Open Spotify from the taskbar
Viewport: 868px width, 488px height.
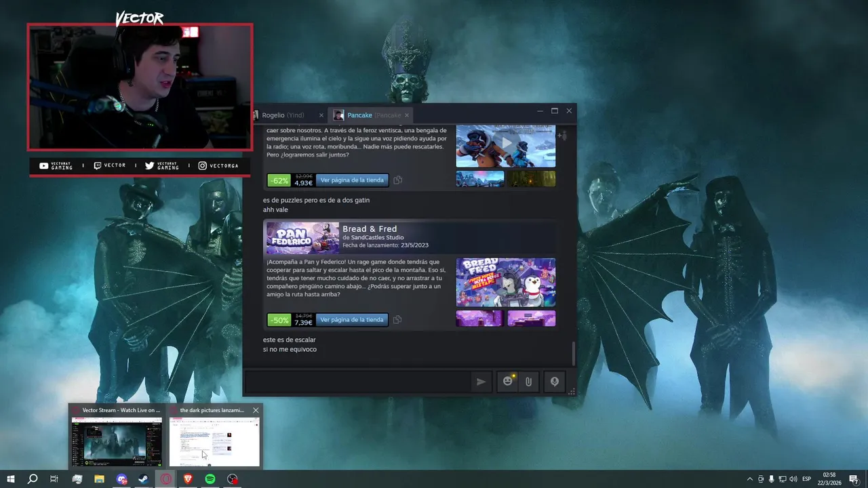click(x=210, y=479)
